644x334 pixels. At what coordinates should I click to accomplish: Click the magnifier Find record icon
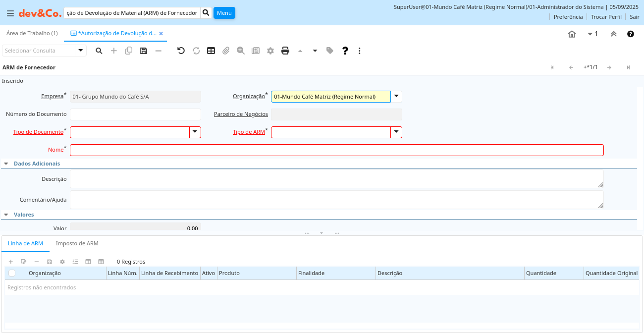(x=99, y=51)
